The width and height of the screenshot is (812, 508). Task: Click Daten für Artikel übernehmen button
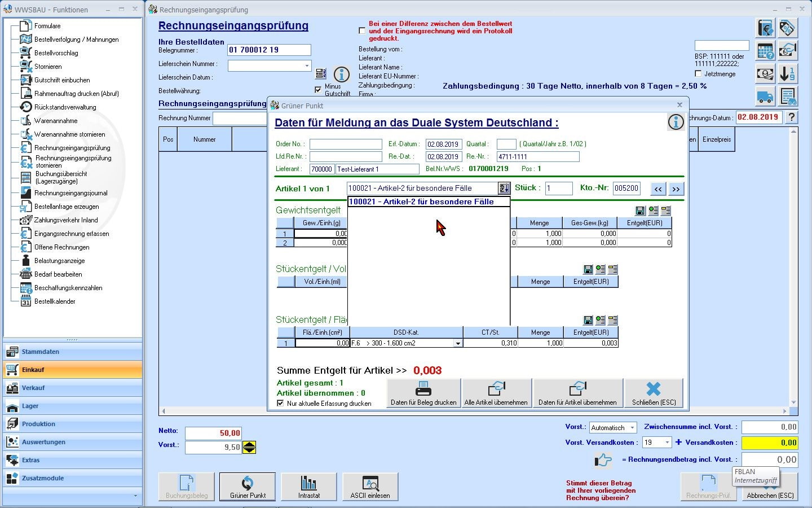coord(578,393)
